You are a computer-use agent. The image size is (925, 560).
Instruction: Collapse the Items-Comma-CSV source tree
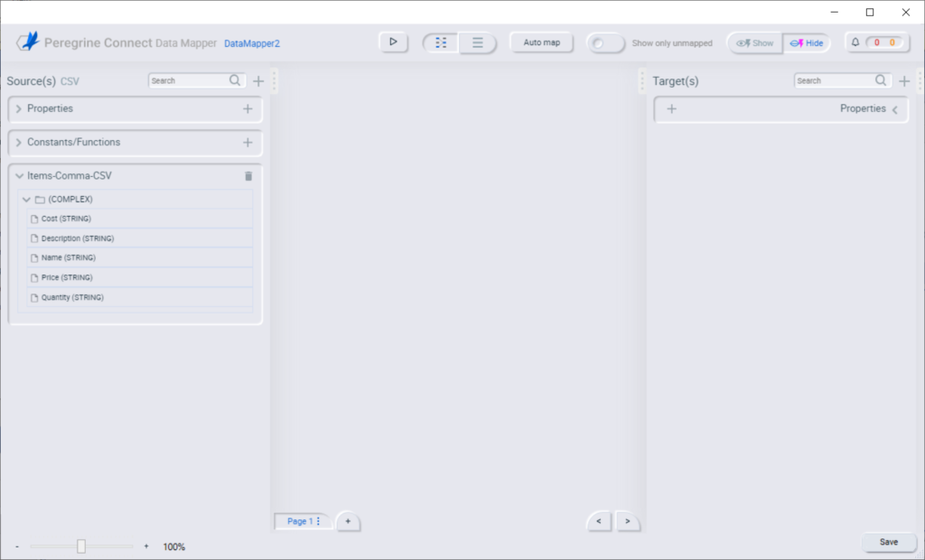pos(20,175)
